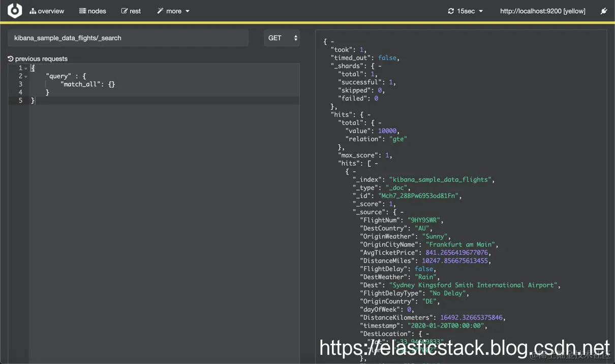Go to the nodes page
615x364 pixels.
(x=93, y=11)
